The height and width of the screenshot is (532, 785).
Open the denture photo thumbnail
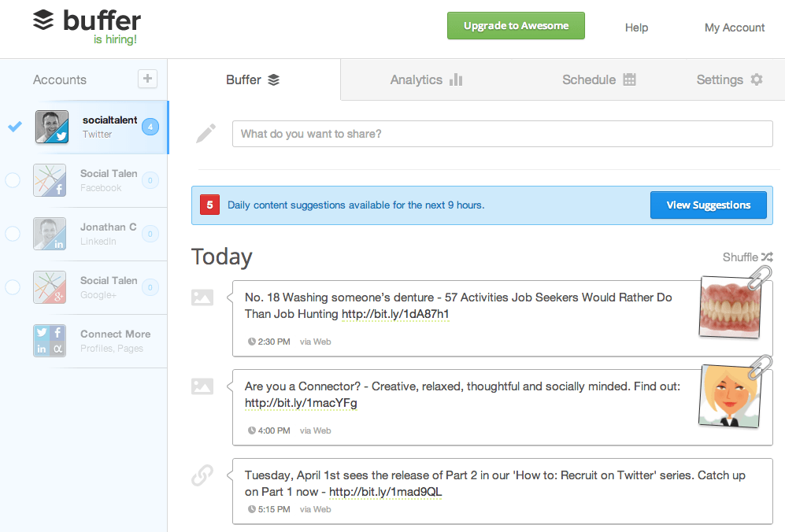coord(729,307)
